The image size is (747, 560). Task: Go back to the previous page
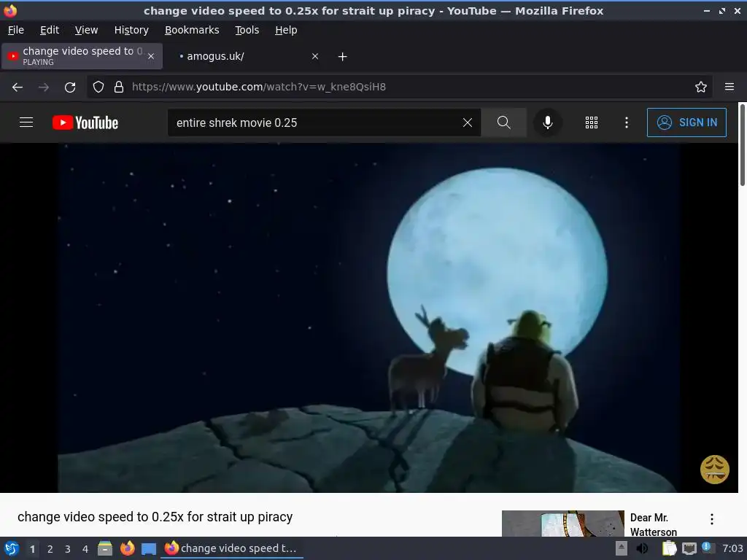pos(18,87)
